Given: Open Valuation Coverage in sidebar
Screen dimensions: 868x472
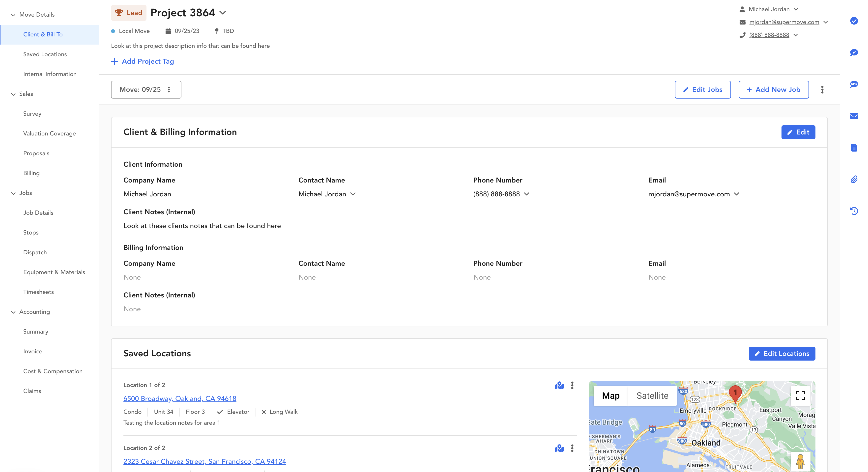Looking at the screenshot, I should pos(50,134).
